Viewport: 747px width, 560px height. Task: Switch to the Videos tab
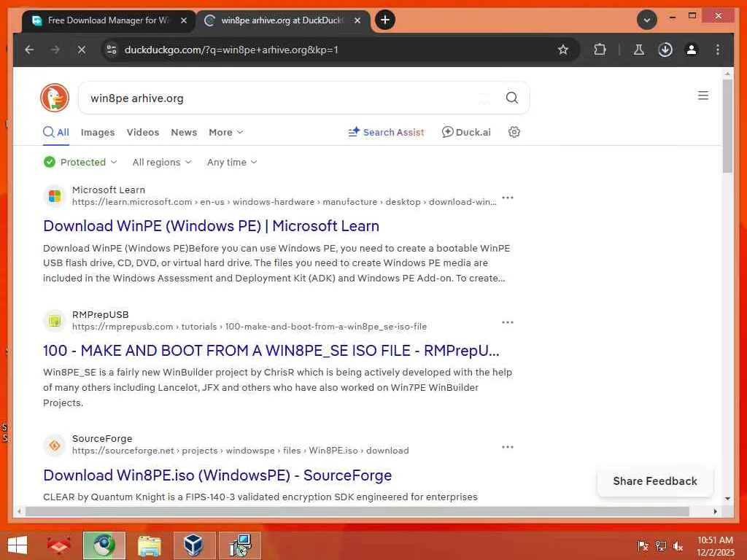point(143,132)
